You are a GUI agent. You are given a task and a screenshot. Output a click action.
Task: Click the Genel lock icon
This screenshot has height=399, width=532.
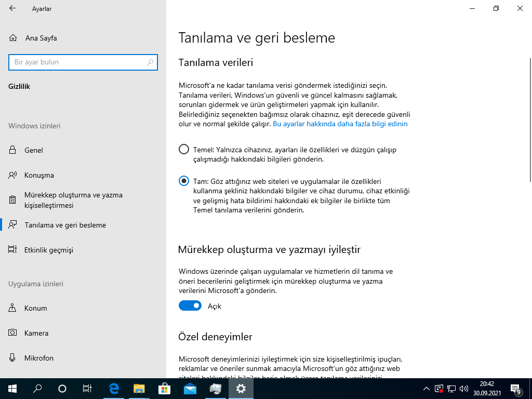click(12, 150)
